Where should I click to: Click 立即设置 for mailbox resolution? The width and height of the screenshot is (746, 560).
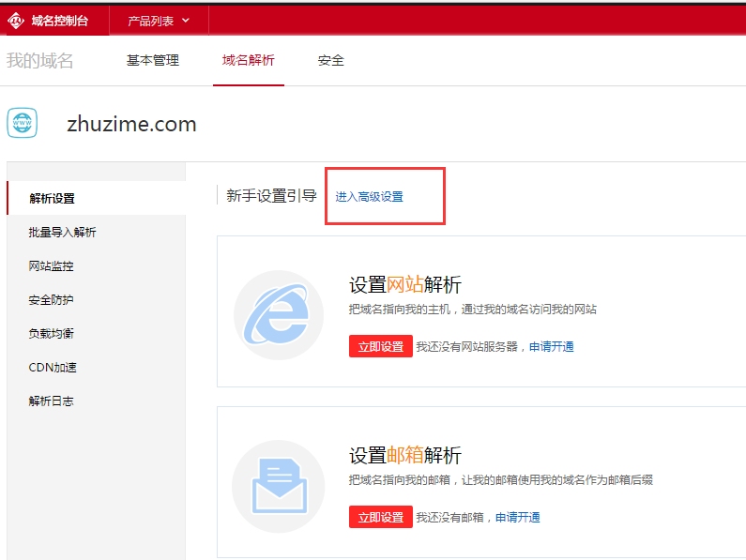tap(381, 517)
